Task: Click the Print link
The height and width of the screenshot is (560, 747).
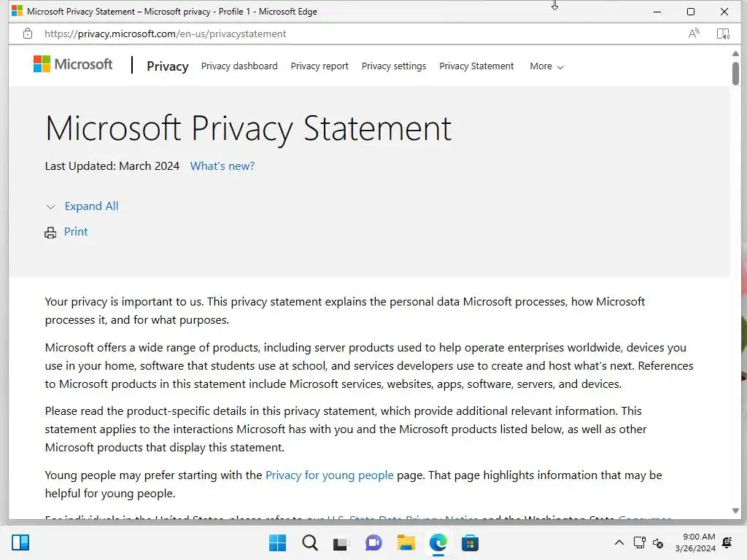Action: (x=76, y=232)
